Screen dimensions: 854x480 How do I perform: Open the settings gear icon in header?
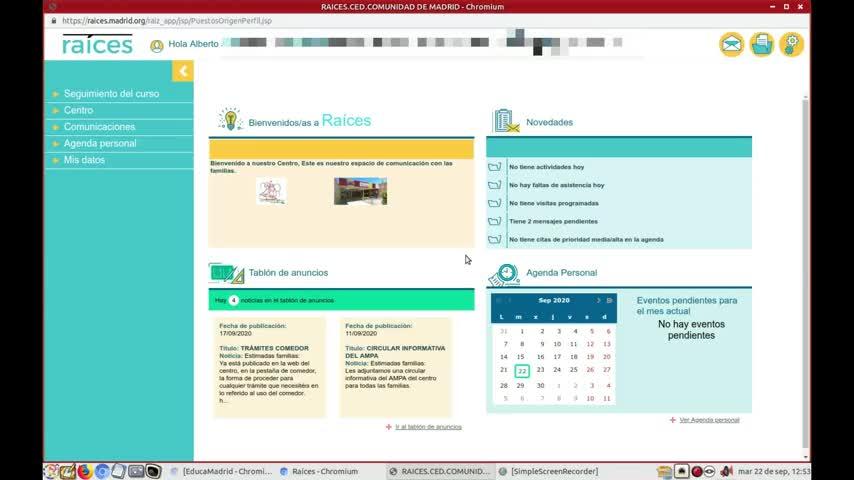click(791, 44)
